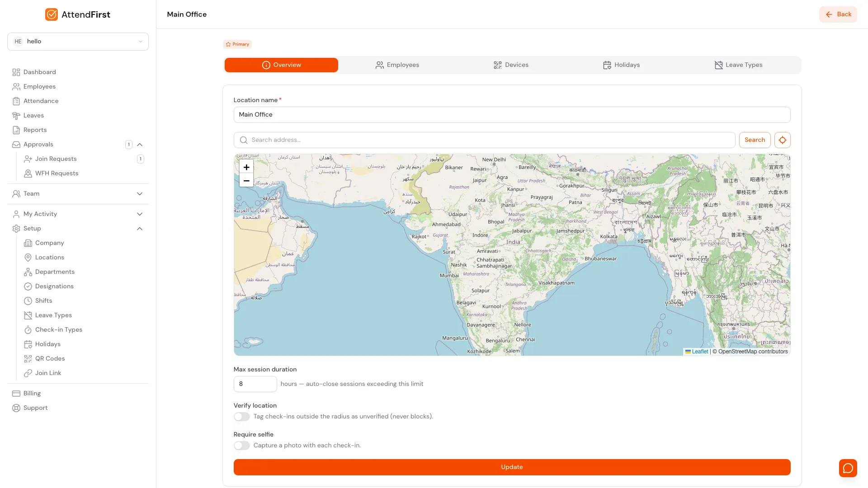Click the Primary badge
This screenshot has height=488, width=868.
click(237, 44)
